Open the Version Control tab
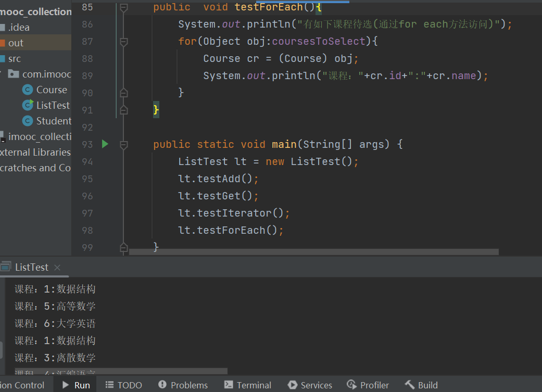 (22, 385)
